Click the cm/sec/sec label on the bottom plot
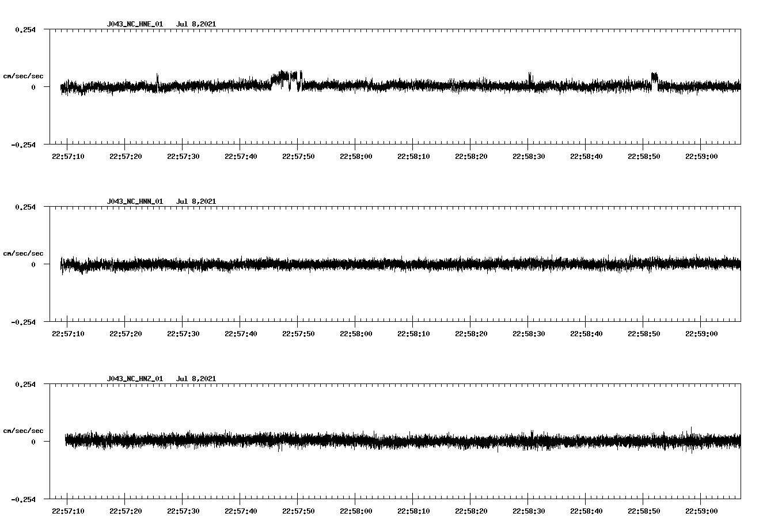The image size is (782, 532). pyautogui.click(x=24, y=430)
